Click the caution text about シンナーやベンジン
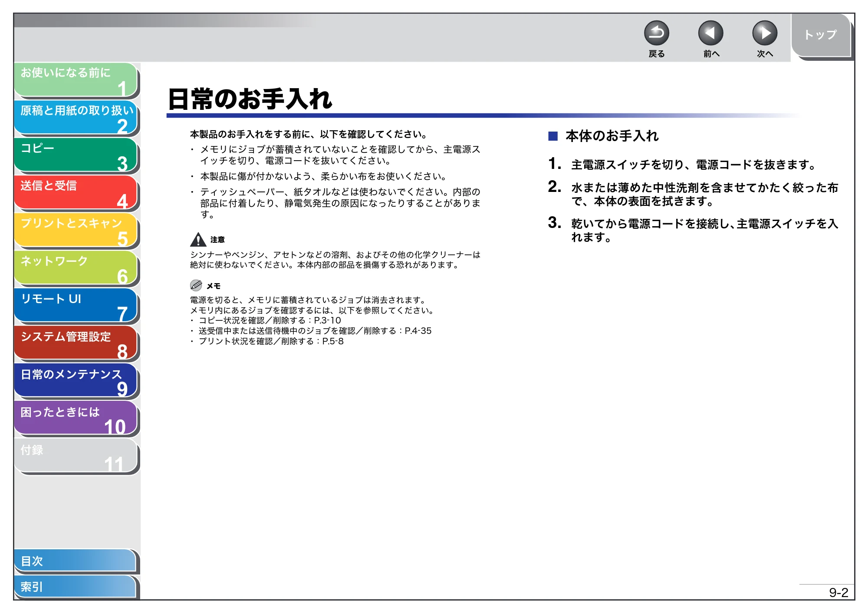Screen dimensions: 868x614 [x=335, y=260]
